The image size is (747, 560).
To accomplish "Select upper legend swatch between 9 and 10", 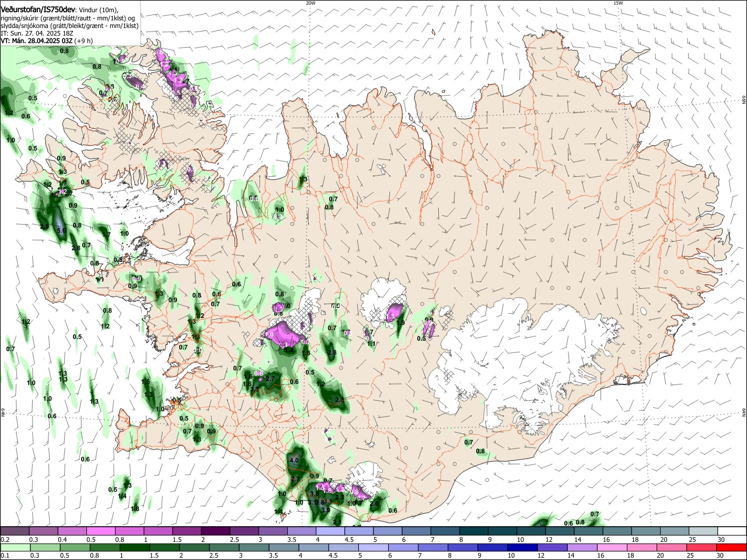I will tap(501, 531).
